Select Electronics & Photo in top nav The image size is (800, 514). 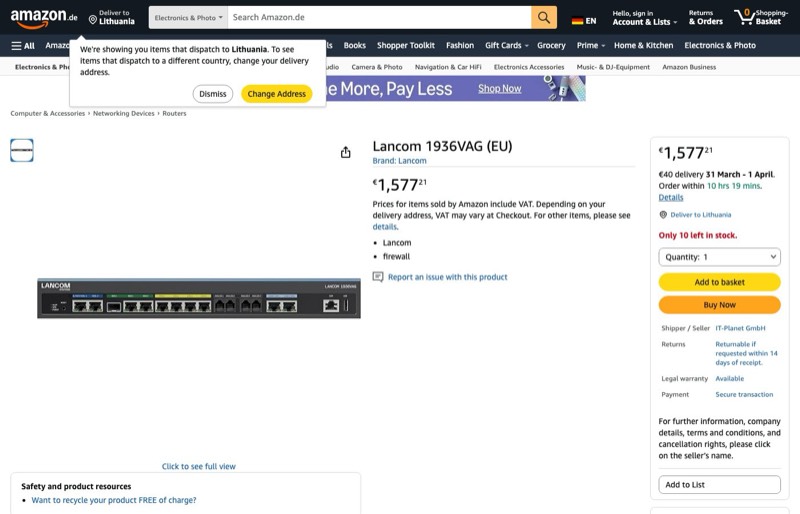point(720,45)
